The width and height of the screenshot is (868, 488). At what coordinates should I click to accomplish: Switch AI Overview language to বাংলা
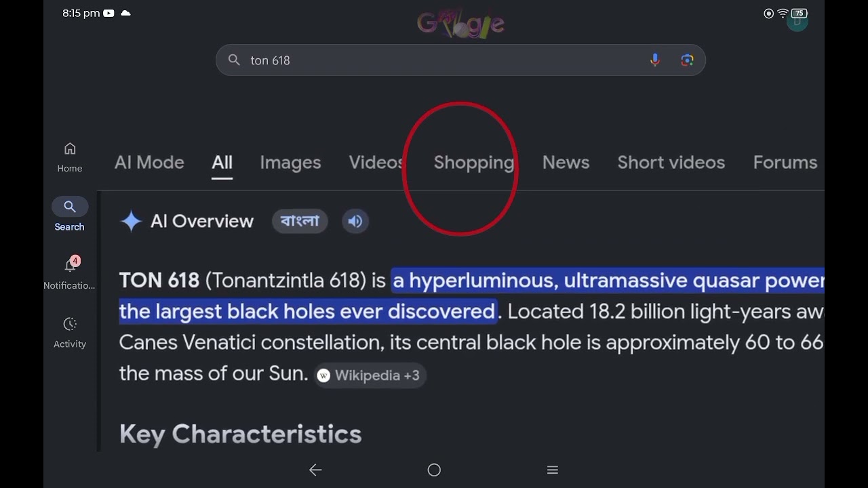click(300, 221)
